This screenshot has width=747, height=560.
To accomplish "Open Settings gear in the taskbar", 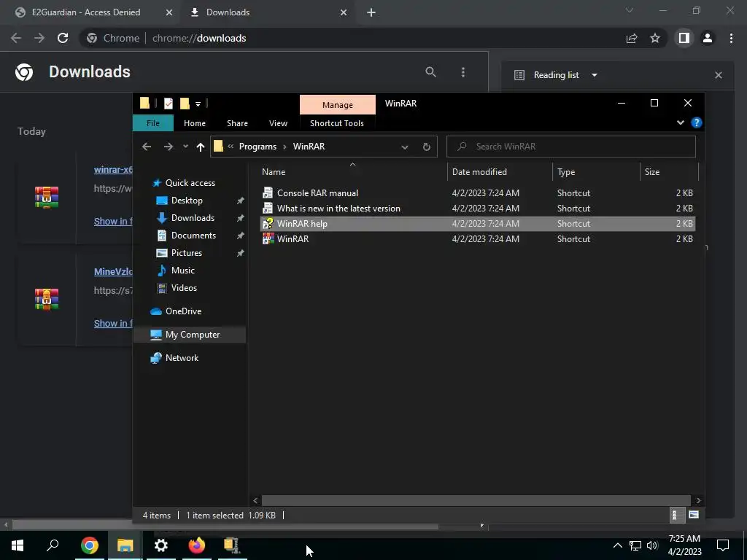I will (161, 545).
